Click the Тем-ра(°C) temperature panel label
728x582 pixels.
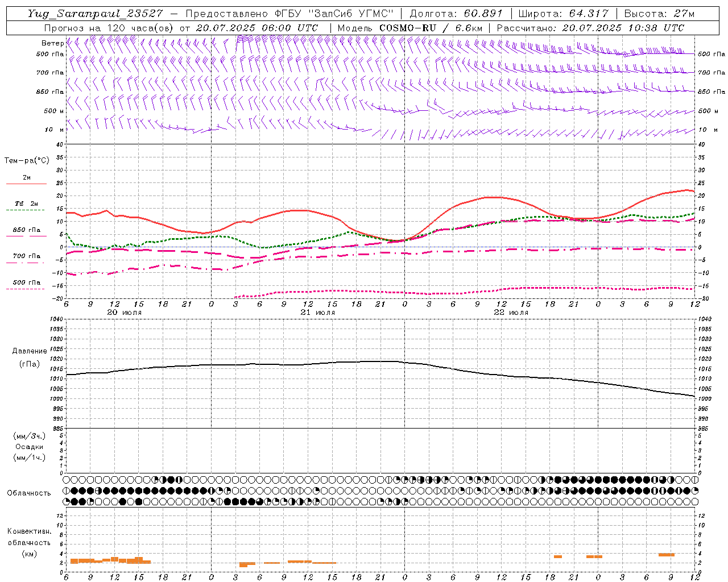click(x=27, y=161)
